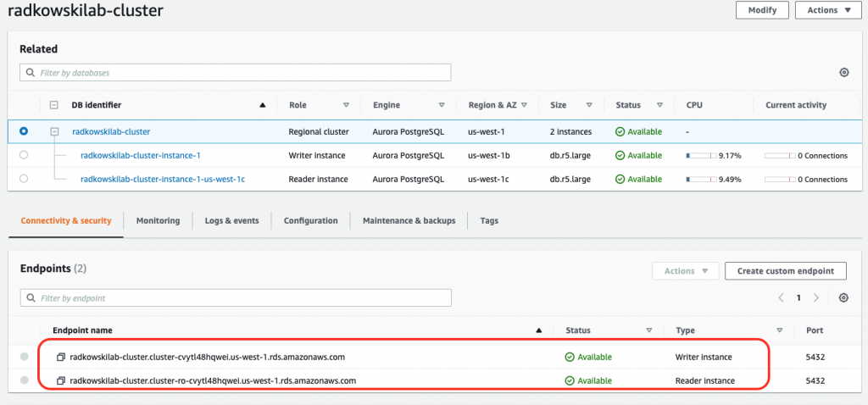Click search icon in Filter by endpoint

tap(31, 297)
